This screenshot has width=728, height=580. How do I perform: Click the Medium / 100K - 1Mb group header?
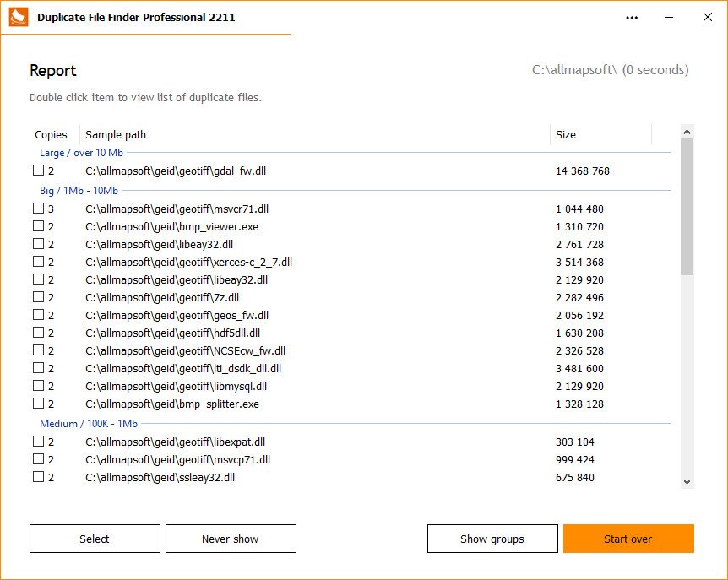(89, 424)
